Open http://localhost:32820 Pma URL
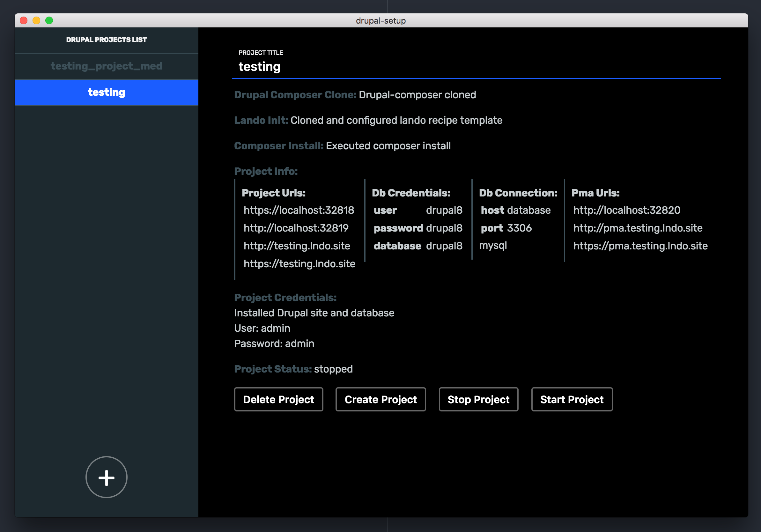Screen dimensions: 761x532 (x=627, y=210)
